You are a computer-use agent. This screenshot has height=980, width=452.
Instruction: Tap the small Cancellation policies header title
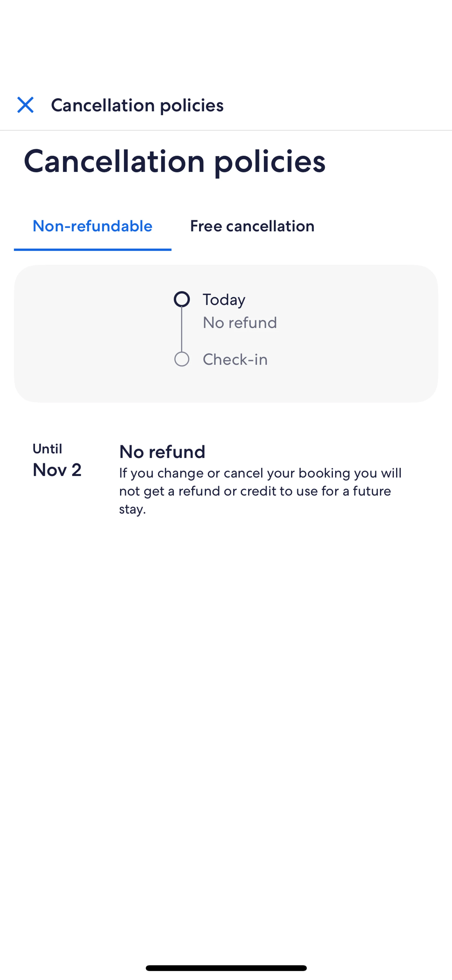click(137, 105)
